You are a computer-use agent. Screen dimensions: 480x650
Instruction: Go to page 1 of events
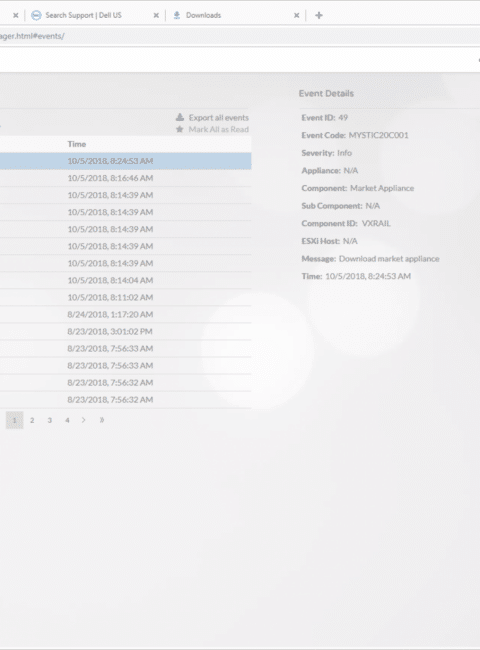point(15,420)
